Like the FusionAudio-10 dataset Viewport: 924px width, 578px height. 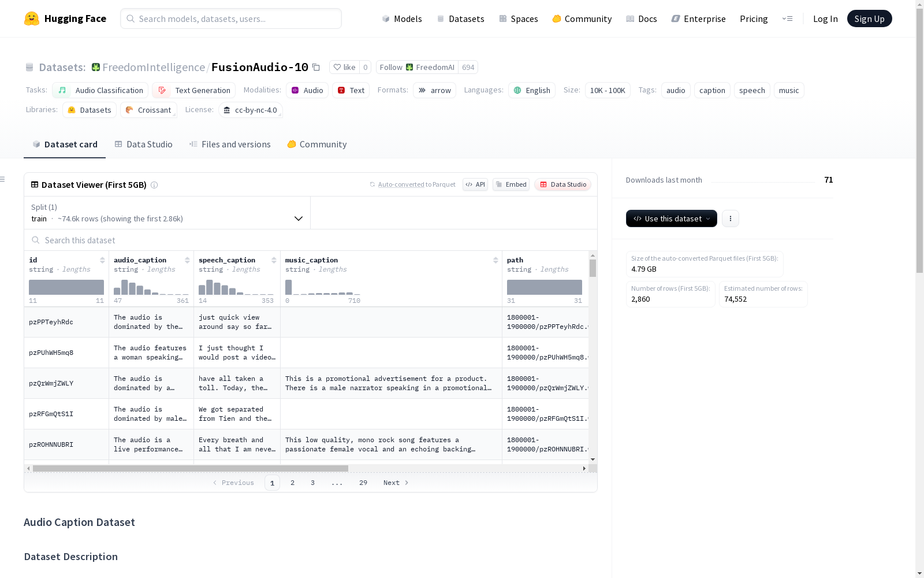344,67
